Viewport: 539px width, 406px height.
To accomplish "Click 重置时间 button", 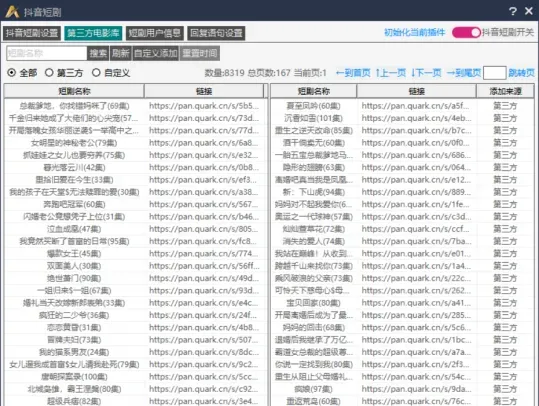I will click(199, 53).
